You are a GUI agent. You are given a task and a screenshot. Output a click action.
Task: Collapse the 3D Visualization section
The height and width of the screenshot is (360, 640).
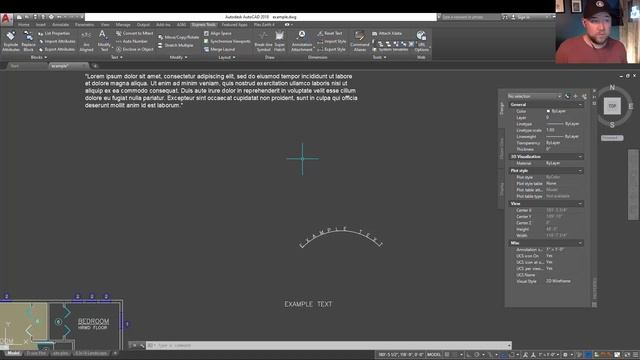(580, 157)
